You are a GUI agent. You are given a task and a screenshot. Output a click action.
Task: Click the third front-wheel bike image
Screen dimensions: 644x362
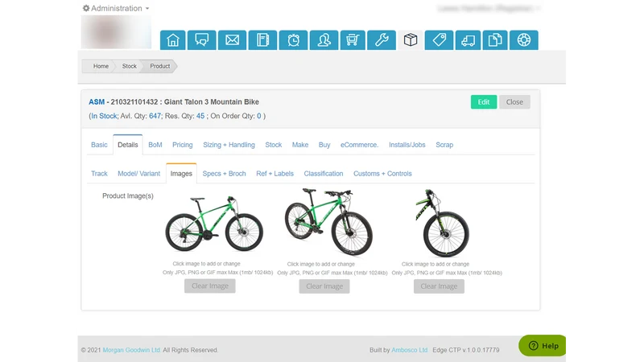coord(443,223)
